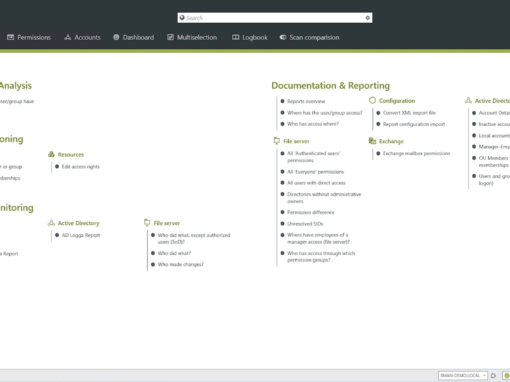The width and height of the screenshot is (510, 382).
Task: Open 'Who made changes?' report
Action: click(x=180, y=264)
